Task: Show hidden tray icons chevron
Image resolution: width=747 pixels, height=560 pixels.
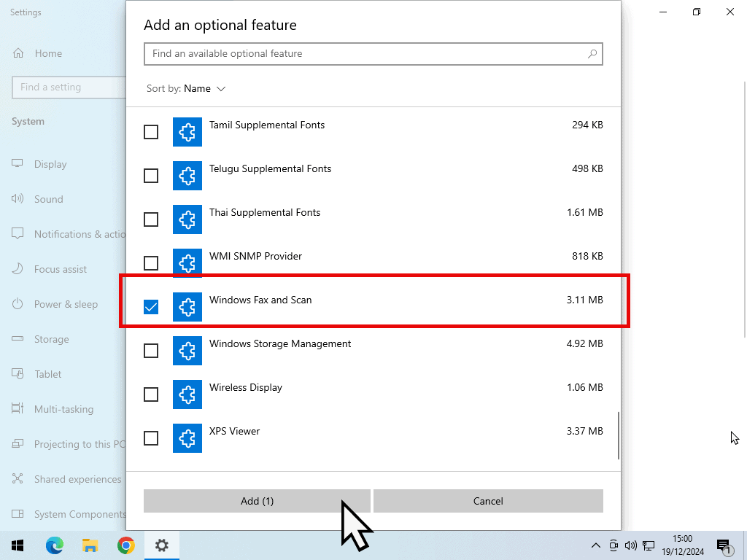Action: 595,545
